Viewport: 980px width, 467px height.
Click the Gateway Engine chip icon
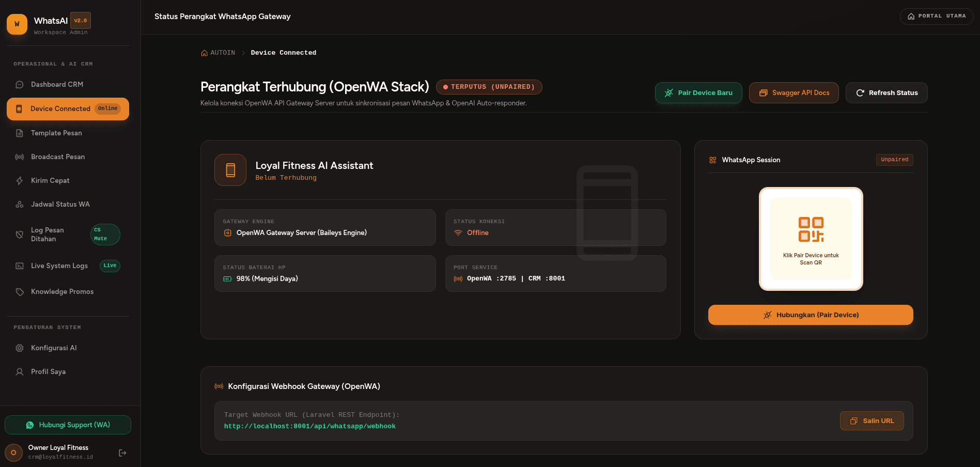(227, 233)
